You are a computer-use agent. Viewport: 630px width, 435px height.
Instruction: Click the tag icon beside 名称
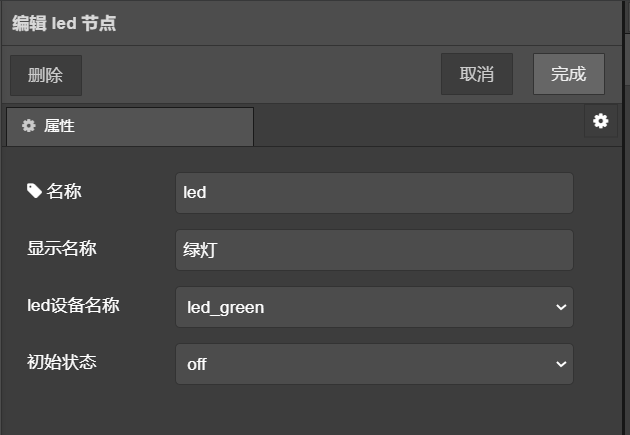click(x=34, y=191)
